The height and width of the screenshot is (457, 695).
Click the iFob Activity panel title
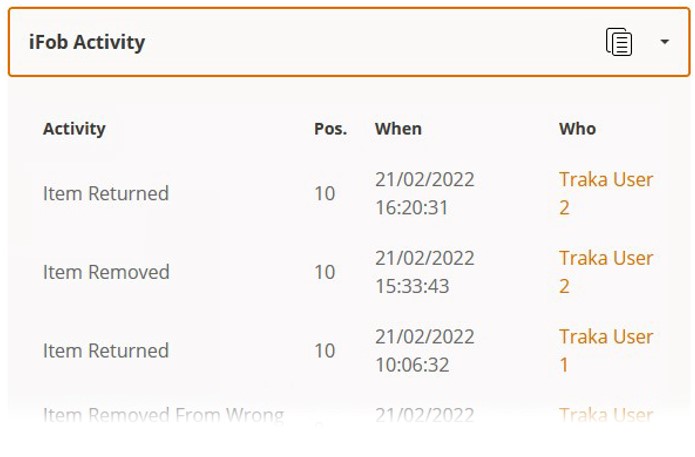click(x=87, y=42)
